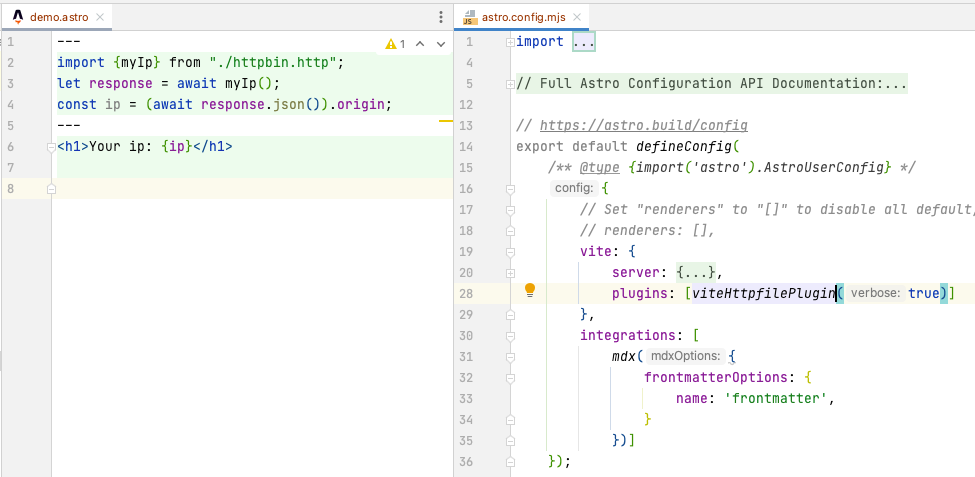
Task: Click the verbose: parameter hint
Action: click(876, 293)
